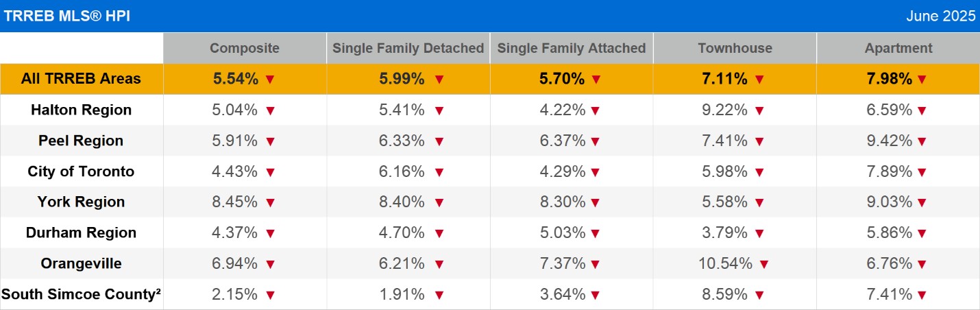Screen dimensions: 980x310
Task: Click the red triangle beside Peel Apartment 9.42%
Action: (922, 141)
